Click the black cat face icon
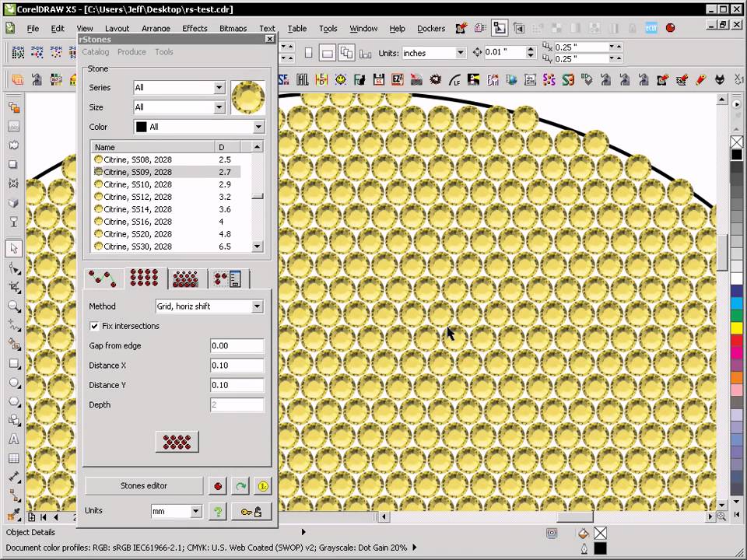The width and height of the screenshot is (747, 560). (719, 79)
